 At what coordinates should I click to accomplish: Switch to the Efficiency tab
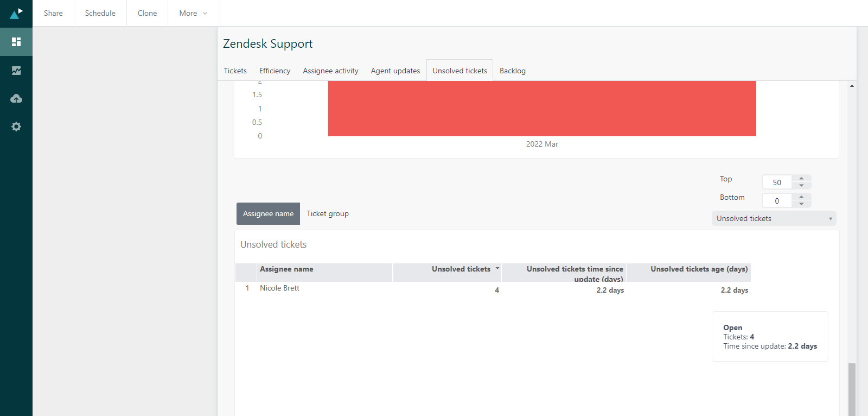pos(275,71)
